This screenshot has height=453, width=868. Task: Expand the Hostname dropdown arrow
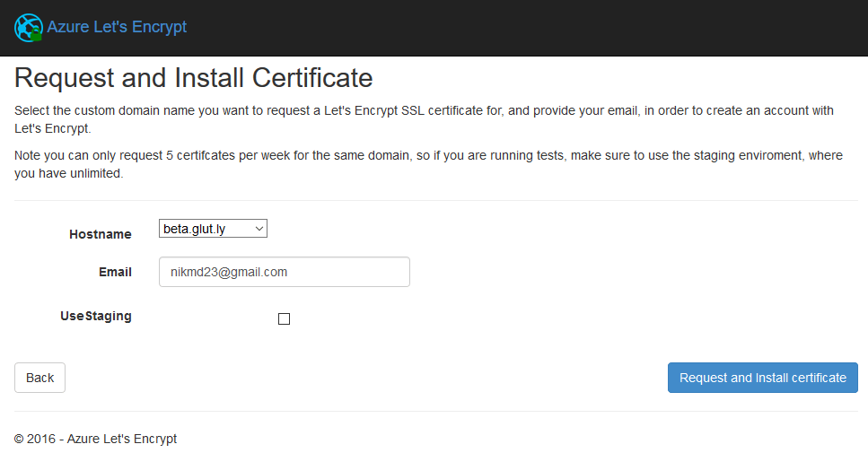pyautogui.click(x=259, y=230)
